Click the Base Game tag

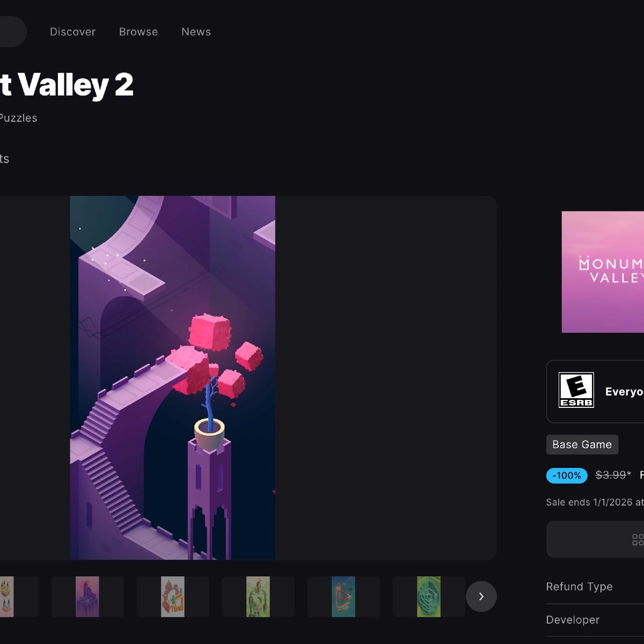[582, 444]
